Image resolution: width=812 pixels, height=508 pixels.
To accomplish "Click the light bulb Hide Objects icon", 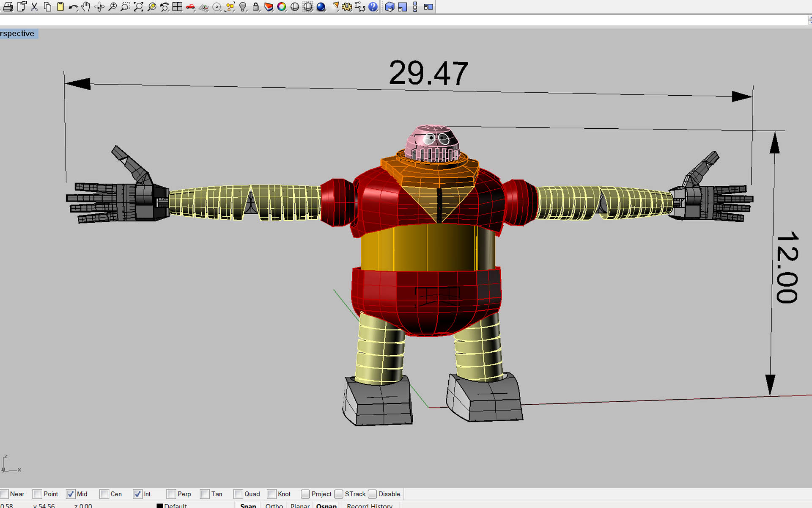I will 243,7.
